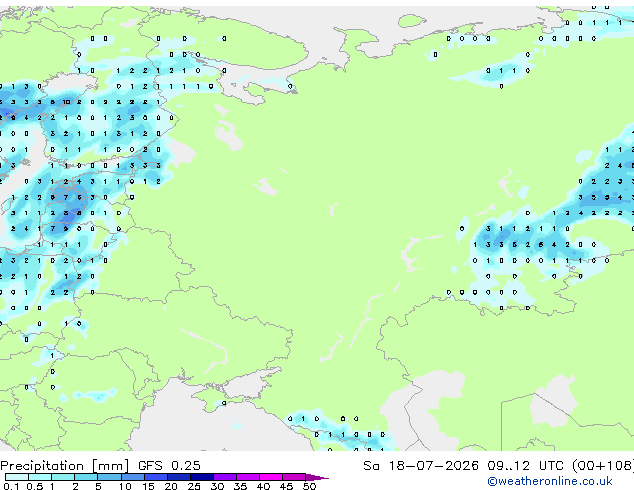Pick the legend swatch between 30 and 35
The width and height of the screenshot is (634, 490).
tap(224, 477)
